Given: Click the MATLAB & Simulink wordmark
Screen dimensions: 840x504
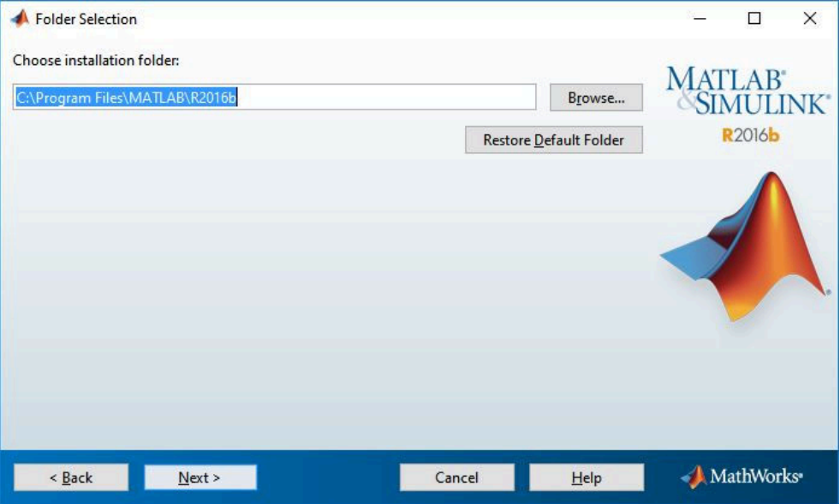Looking at the screenshot, I should (x=745, y=91).
